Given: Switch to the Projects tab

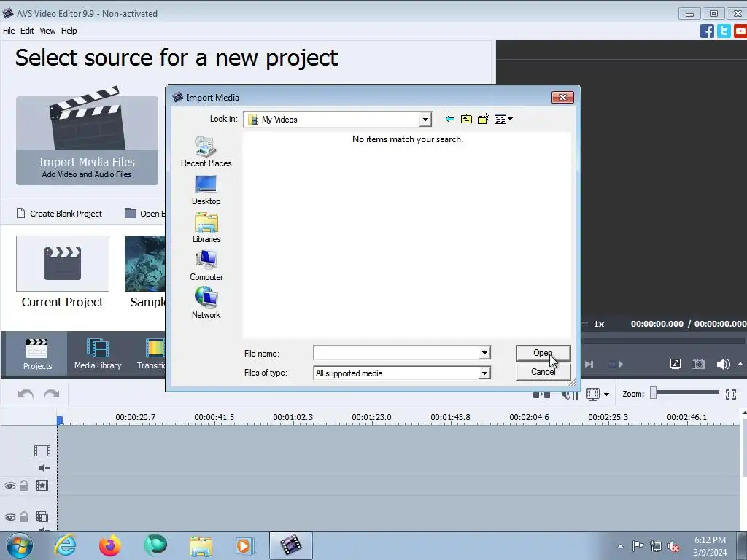Looking at the screenshot, I should tap(37, 354).
